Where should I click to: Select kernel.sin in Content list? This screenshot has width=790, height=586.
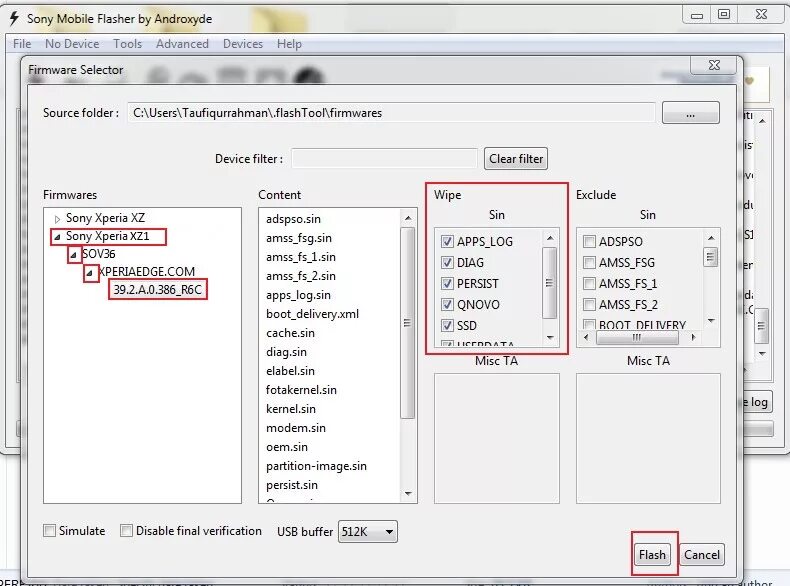(x=291, y=409)
